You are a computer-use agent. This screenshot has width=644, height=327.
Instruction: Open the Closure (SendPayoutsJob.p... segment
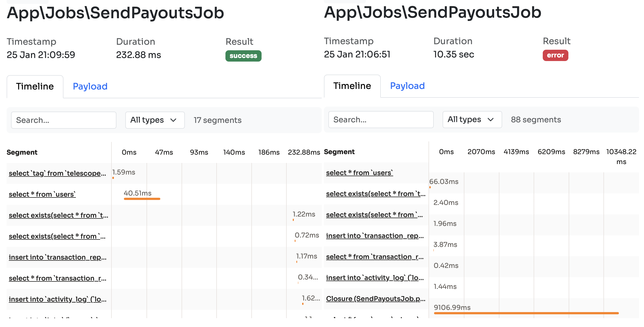coord(376,299)
